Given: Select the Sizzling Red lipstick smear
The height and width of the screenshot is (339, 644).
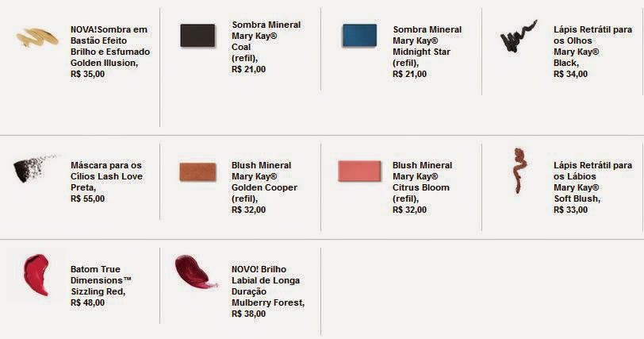Looking at the screenshot, I should [36, 275].
